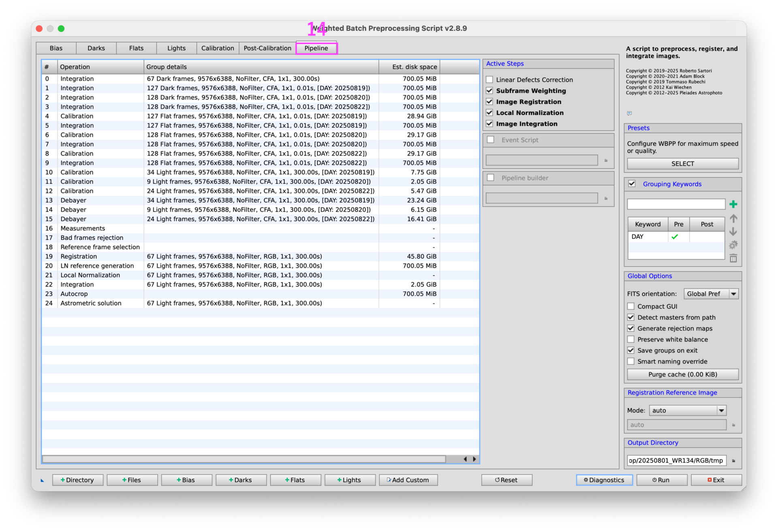Expand registration reference Mode dropdown
778x532 pixels.
[687, 410]
